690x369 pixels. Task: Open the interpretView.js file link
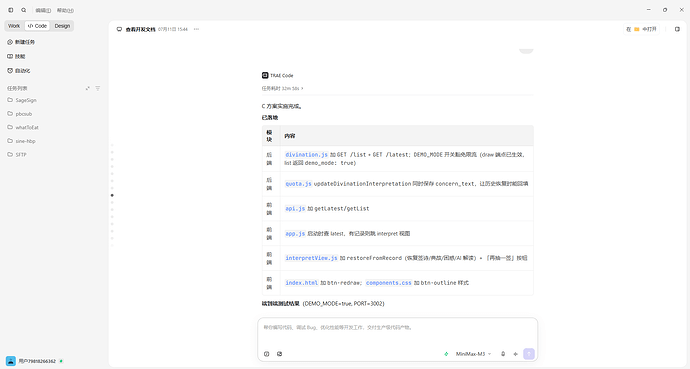(x=311, y=258)
